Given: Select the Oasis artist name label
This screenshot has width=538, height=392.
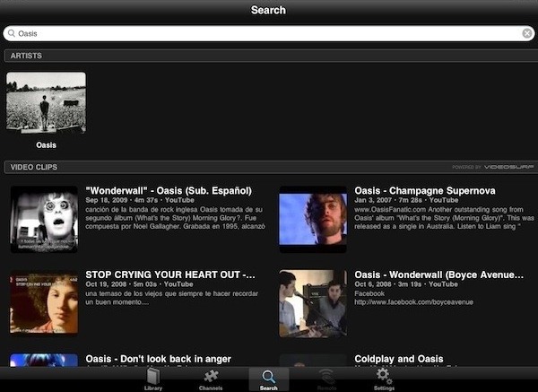Looking at the screenshot, I should [46, 144].
